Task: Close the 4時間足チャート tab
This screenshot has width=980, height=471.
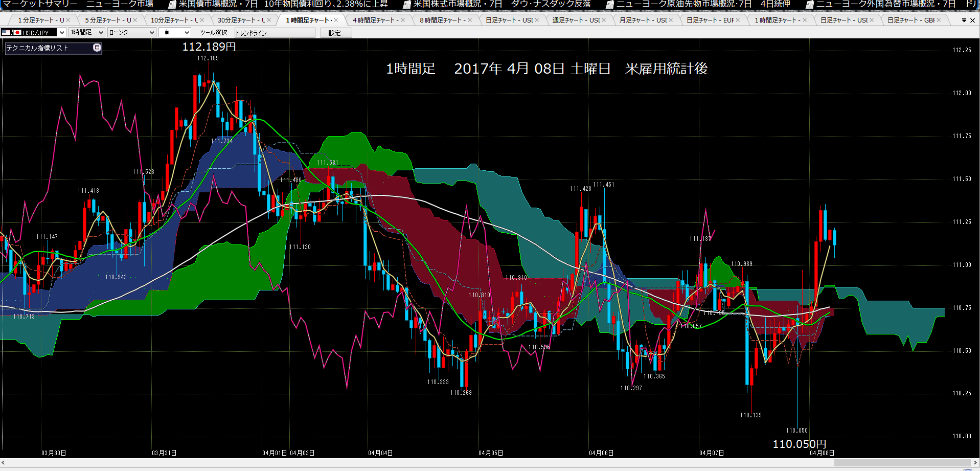Action: tap(403, 20)
